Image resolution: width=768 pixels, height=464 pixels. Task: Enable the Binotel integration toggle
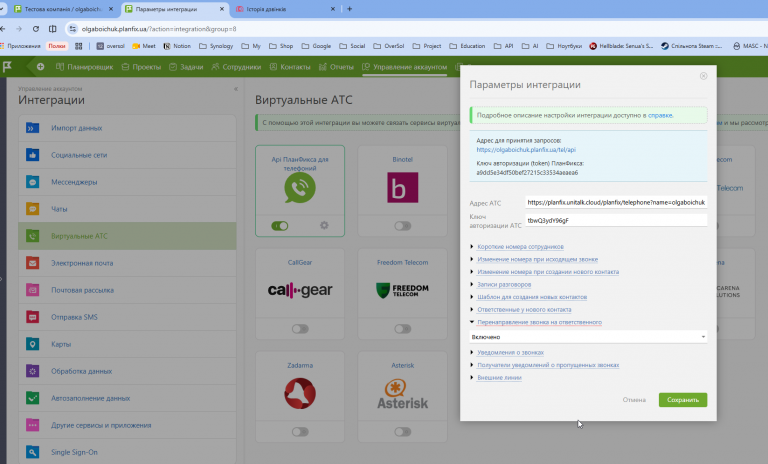click(x=403, y=226)
